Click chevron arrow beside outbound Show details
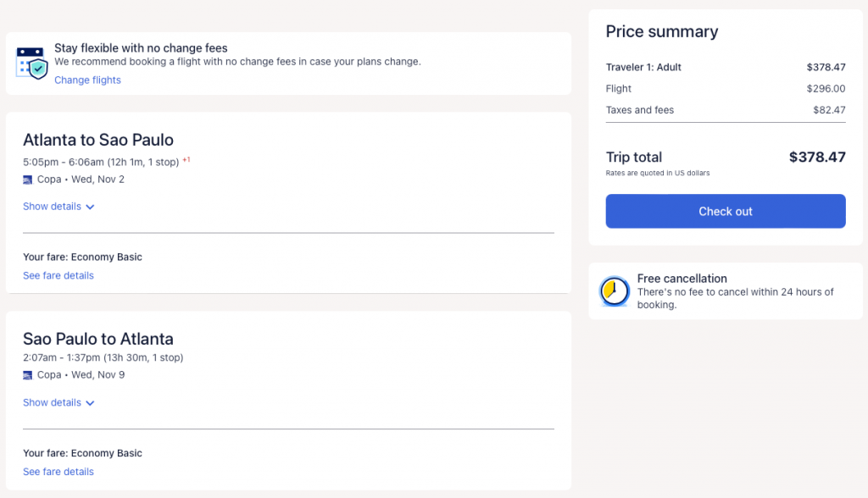Viewport: 868px width, 498px height. coord(90,207)
